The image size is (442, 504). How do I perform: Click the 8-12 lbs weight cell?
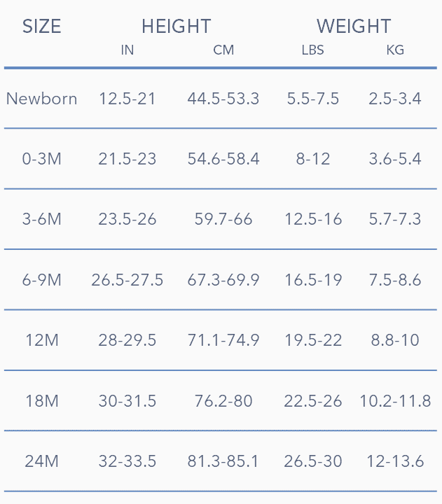pos(313,159)
